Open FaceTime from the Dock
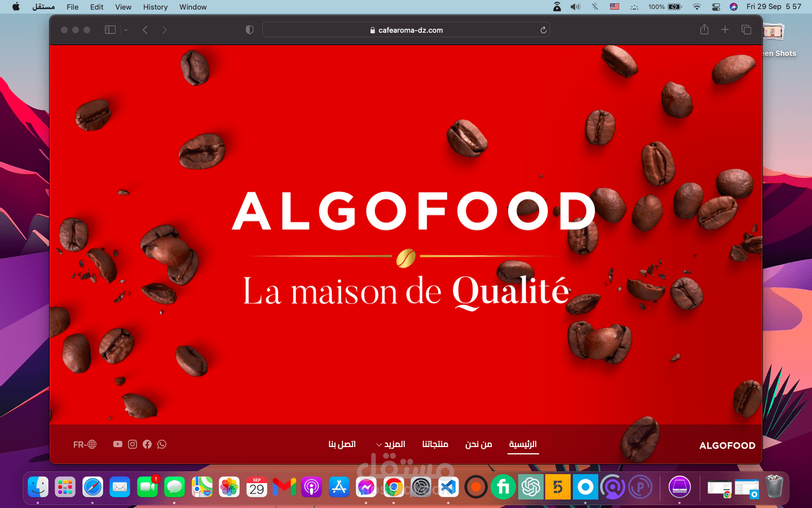This screenshot has width=812, height=508. click(148, 487)
